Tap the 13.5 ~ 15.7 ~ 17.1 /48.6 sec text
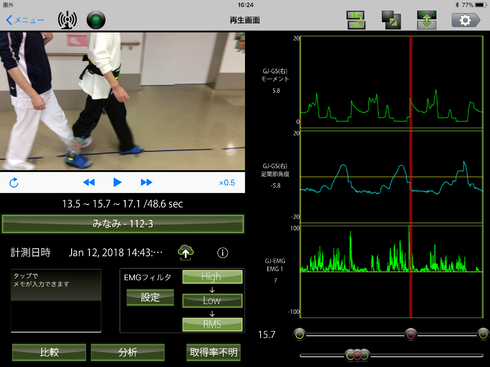Image resolution: width=490 pixels, height=367 pixels. [x=123, y=204]
